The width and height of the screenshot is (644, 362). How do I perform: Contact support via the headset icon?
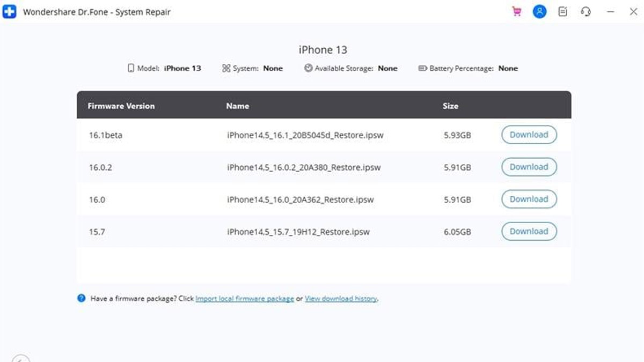(x=585, y=11)
